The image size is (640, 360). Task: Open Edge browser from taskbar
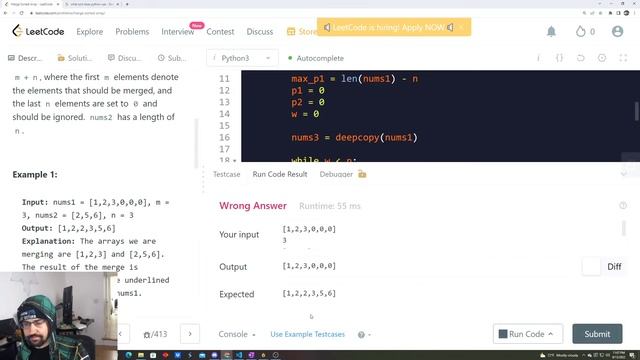[129, 355]
